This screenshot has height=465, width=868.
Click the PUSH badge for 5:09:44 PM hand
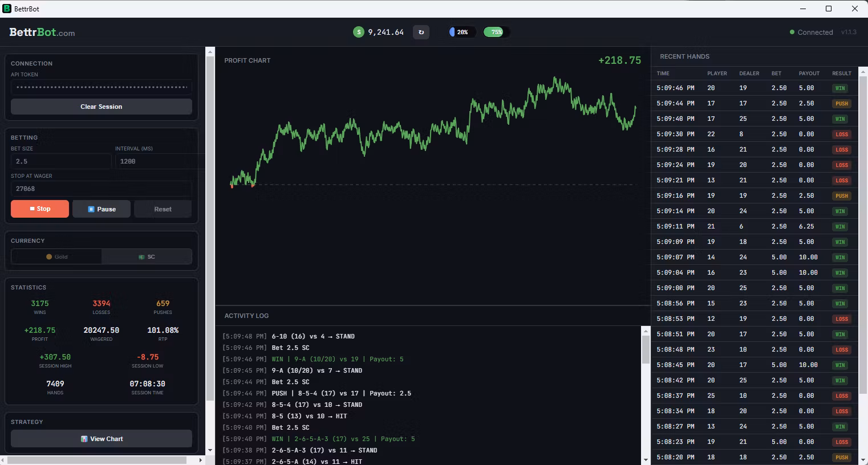click(842, 104)
